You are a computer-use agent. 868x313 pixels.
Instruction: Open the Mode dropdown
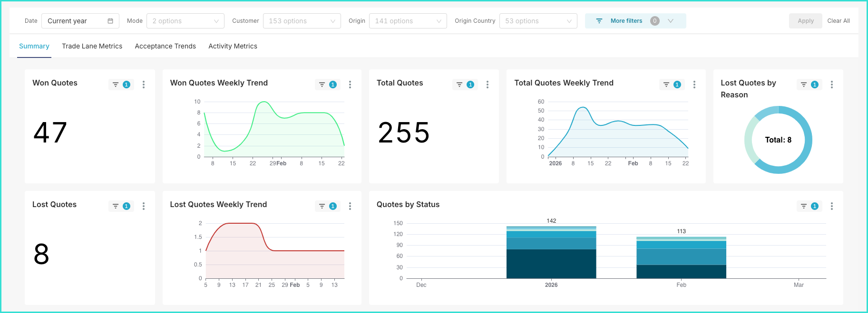click(x=185, y=21)
